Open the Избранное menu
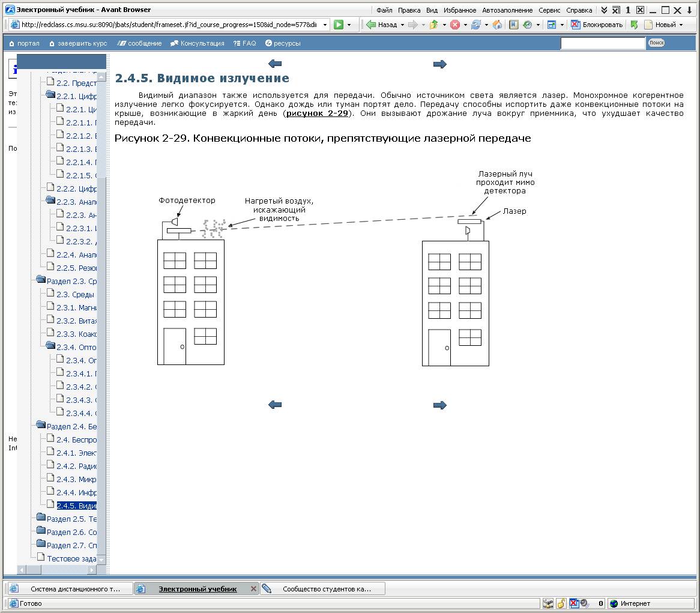 click(460, 10)
